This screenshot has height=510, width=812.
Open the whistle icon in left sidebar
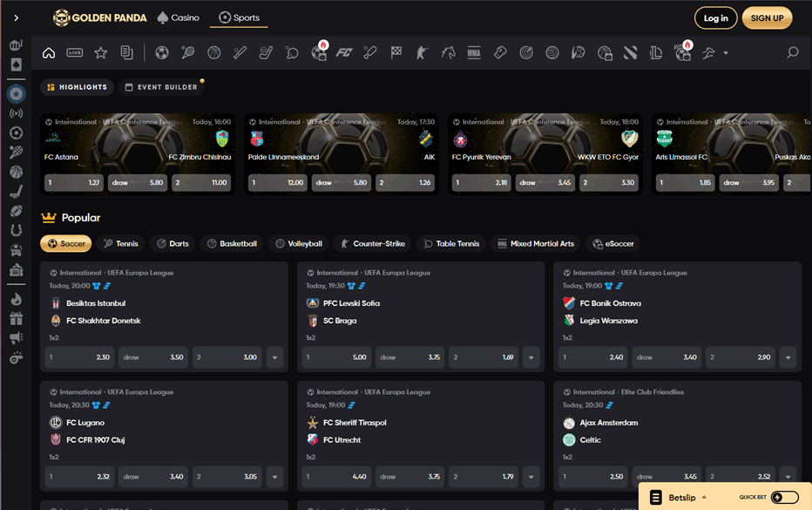(x=16, y=357)
